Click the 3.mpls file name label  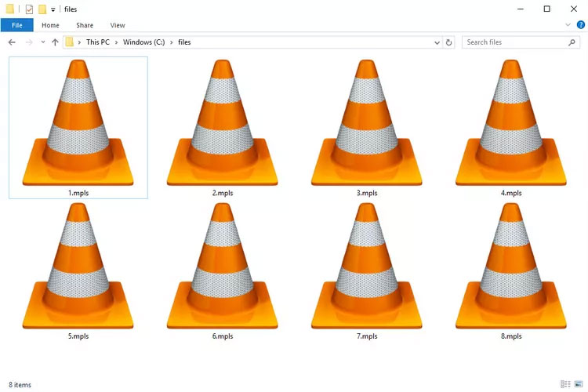(367, 193)
